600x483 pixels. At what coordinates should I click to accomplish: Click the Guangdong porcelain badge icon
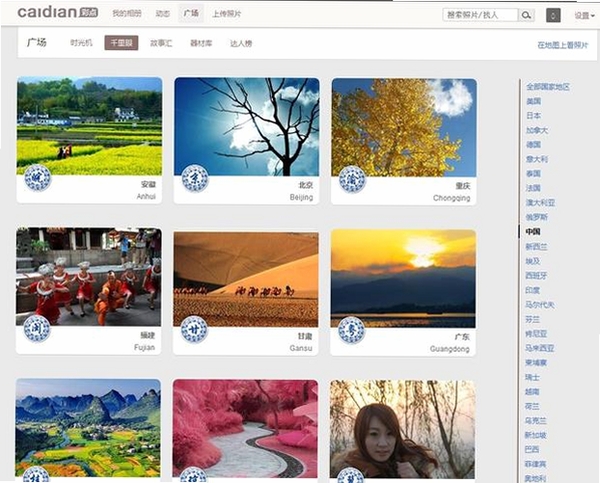tap(352, 330)
